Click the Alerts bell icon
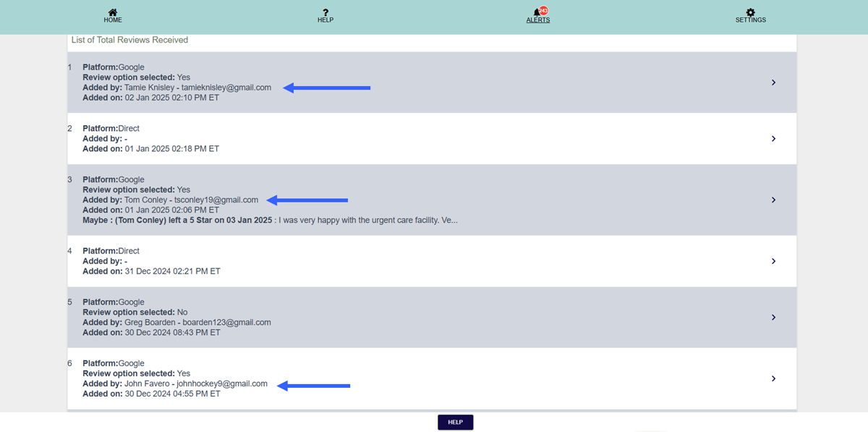This screenshot has height=432, width=868. click(535, 14)
